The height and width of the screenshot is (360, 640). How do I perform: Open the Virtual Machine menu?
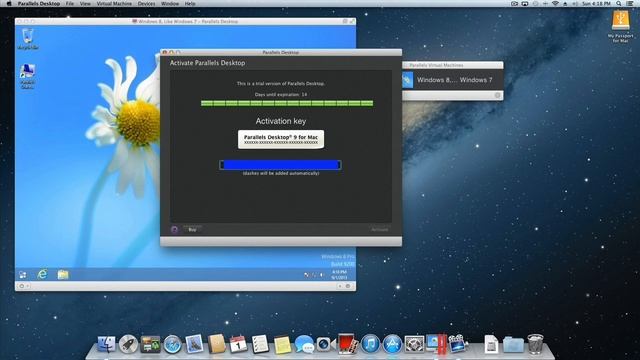click(x=114, y=3)
